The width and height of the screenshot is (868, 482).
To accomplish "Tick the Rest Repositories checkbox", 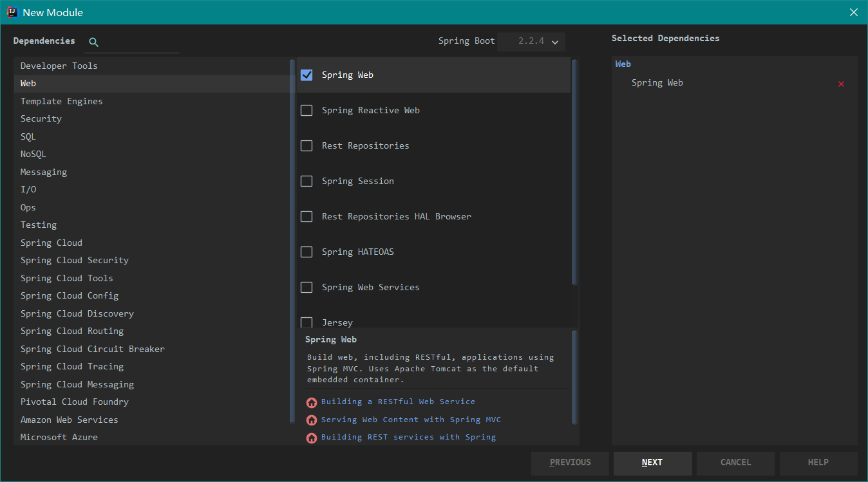I will (x=307, y=146).
